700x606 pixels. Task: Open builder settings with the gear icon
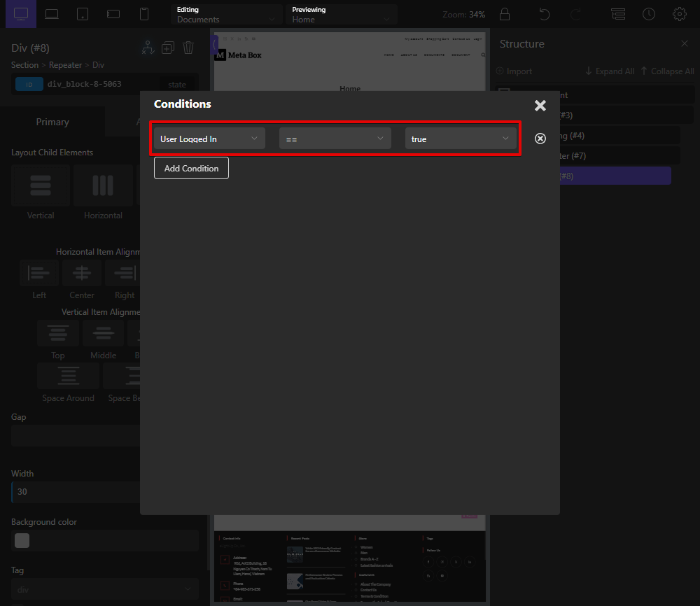point(679,14)
